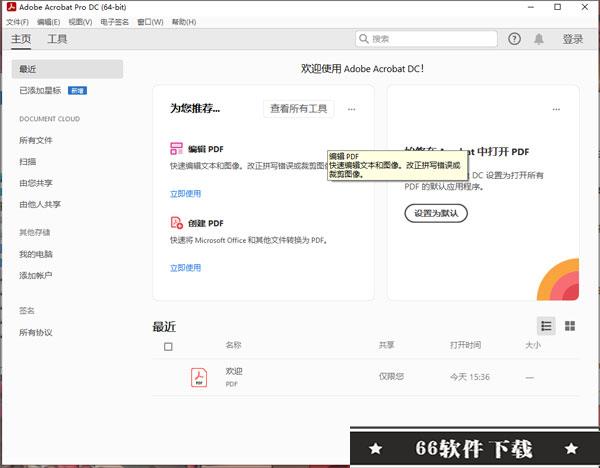Open 已添加星标 in the sidebar
Screen dimensions: 600x468
[x=40, y=91]
